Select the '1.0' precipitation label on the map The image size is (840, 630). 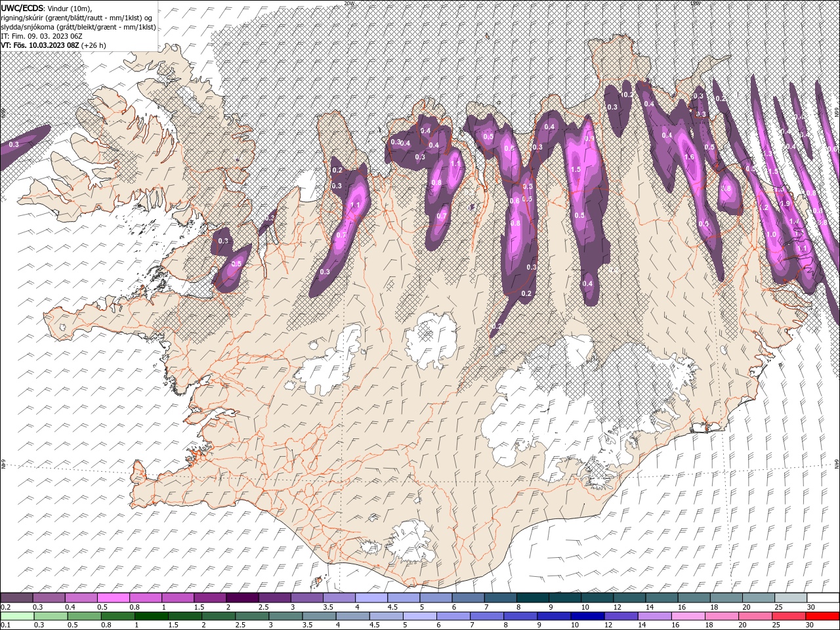[771, 234]
